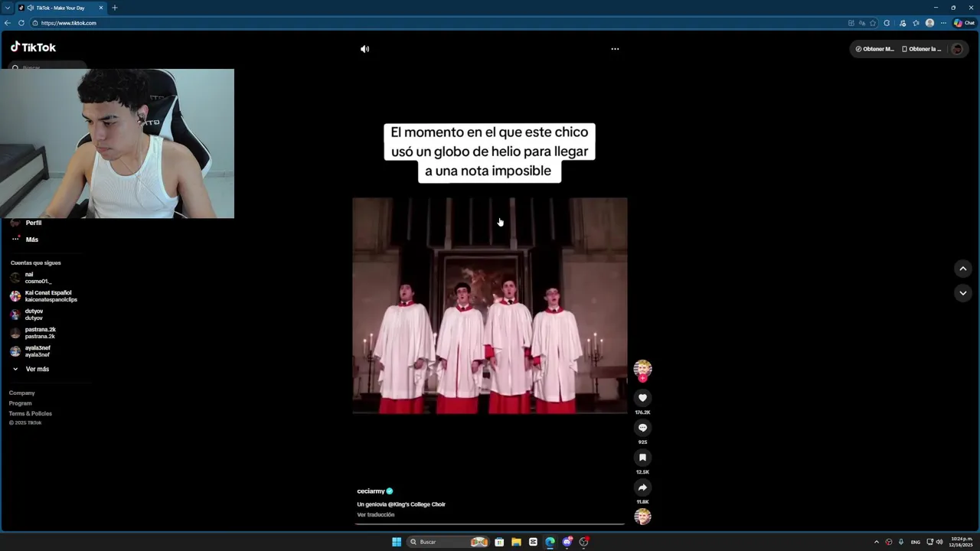The height and width of the screenshot is (551, 980).
Task: Expand 'Terms & Policies' footer section
Action: tap(31, 414)
